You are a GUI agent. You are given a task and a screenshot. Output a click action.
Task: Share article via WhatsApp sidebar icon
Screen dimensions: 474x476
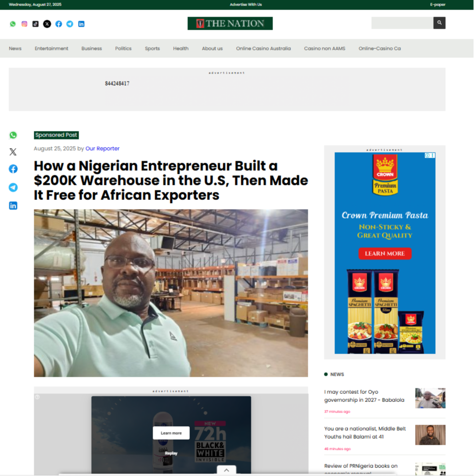(x=13, y=135)
